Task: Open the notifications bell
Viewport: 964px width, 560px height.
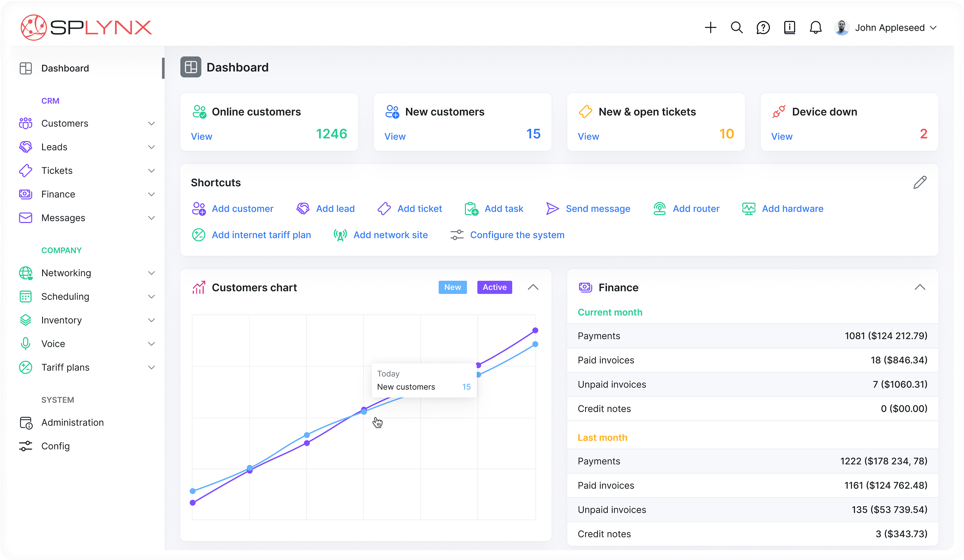Action: coord(816,28)
